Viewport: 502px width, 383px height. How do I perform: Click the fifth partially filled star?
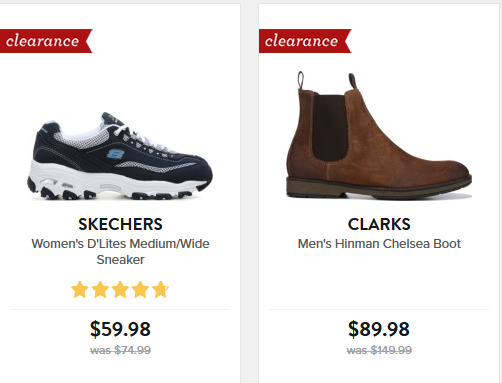click(161, 289)
